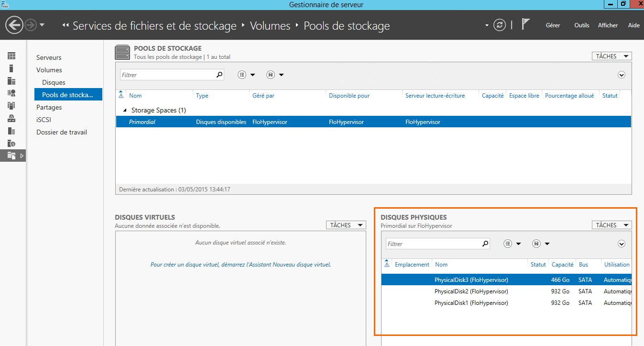Go to Disques in the navigation pane
Screen dimensions: 644x346
pyautogui.click(x=54, y=82)
